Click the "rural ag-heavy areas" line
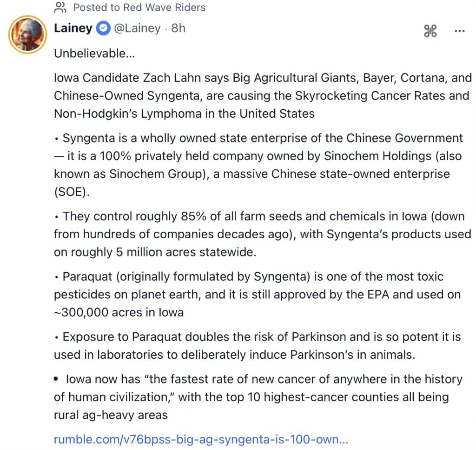The width and height of the screenshot is (476, 450). point(111,415)
